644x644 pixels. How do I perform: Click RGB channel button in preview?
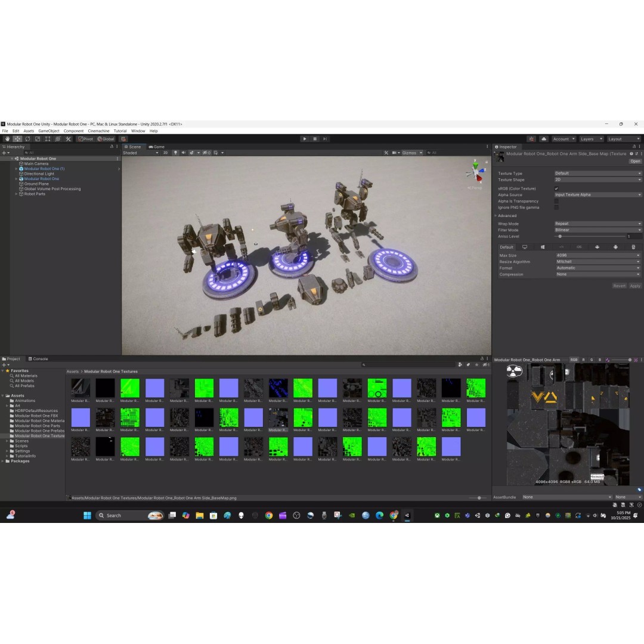pos(574,360)
